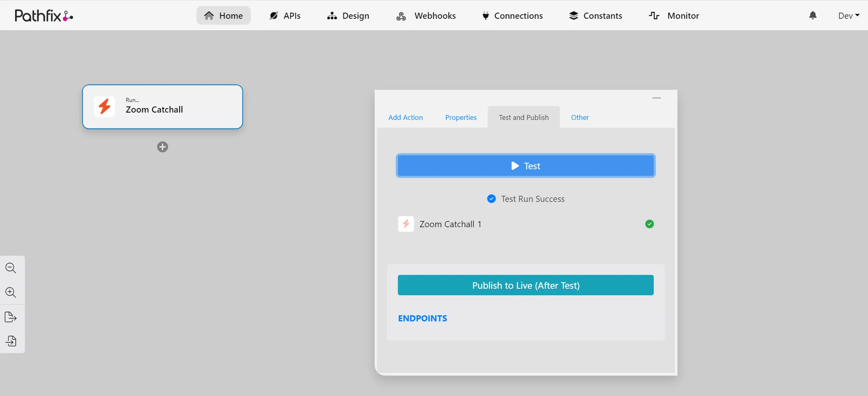Image resolution: width=868 pixels, height=396 pixels.
Task: Click the Test Run Success text
Action: pos(533,199)
